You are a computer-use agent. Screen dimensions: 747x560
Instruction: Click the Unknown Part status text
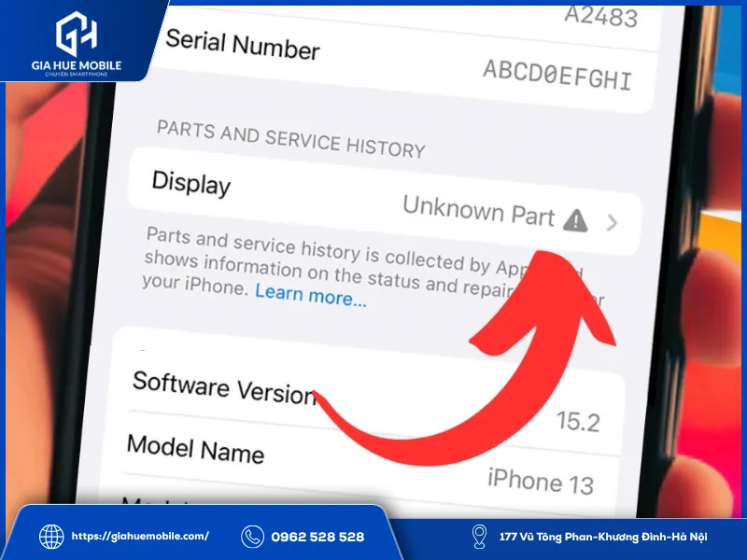(479, 212)
